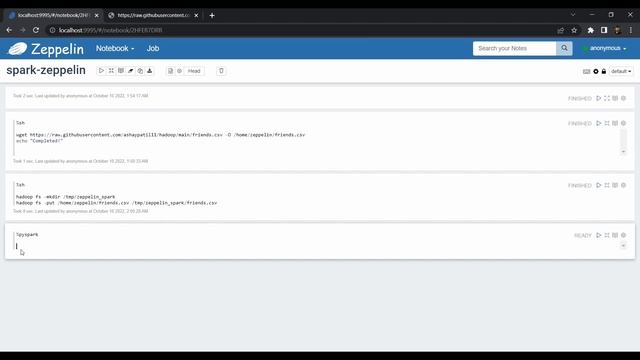Click the echo "Completed!" line
640x360 pixels.
click(x=40, y=141)
